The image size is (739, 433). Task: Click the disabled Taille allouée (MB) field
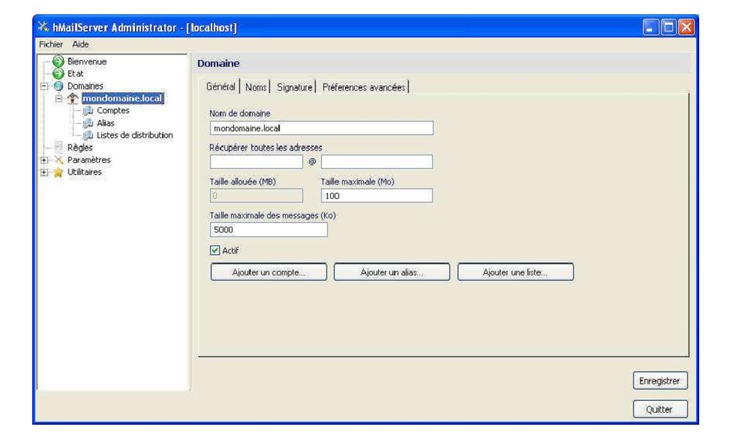coord(256,196)
